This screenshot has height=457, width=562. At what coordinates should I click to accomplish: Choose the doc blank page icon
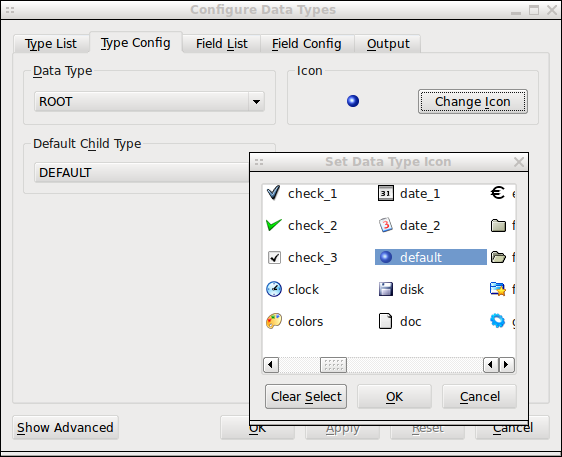(385, 321)
